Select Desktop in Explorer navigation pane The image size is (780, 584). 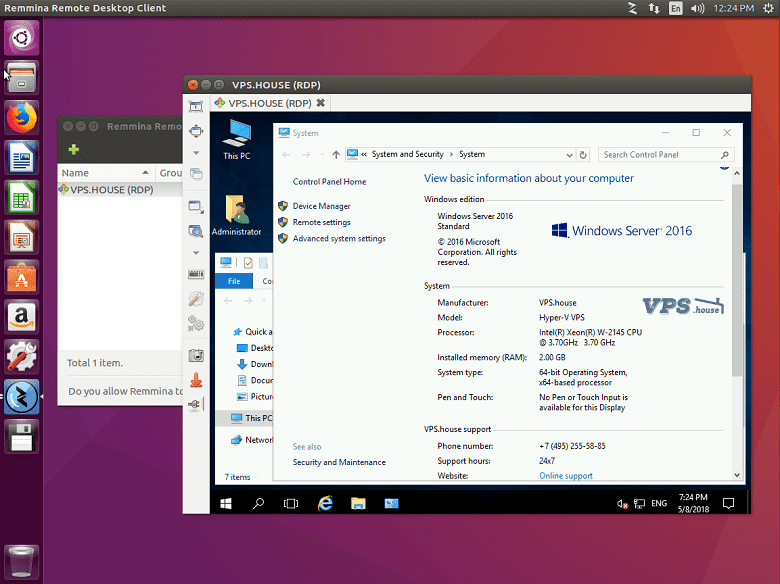tap(255, 348)
